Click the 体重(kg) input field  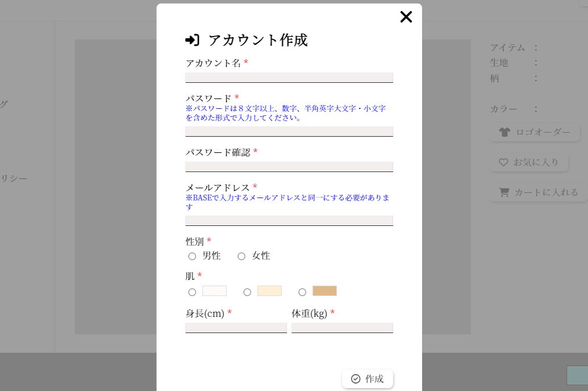pyautogui.click(x=342, y=328)
